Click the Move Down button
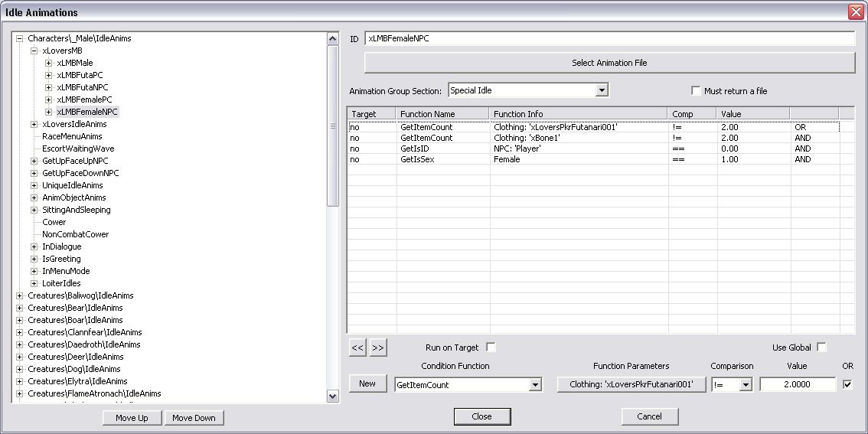This screenshot has width=868, height=434. (194, 418)
